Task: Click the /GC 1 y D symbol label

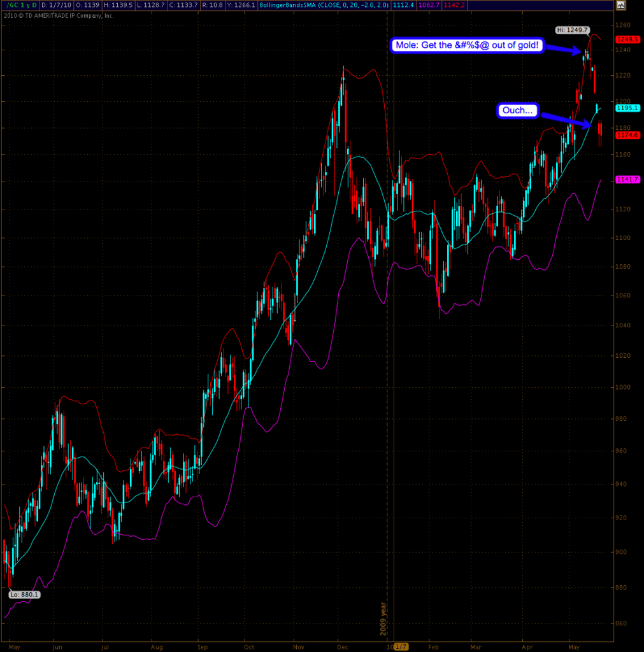Action: tap(20, 6)
